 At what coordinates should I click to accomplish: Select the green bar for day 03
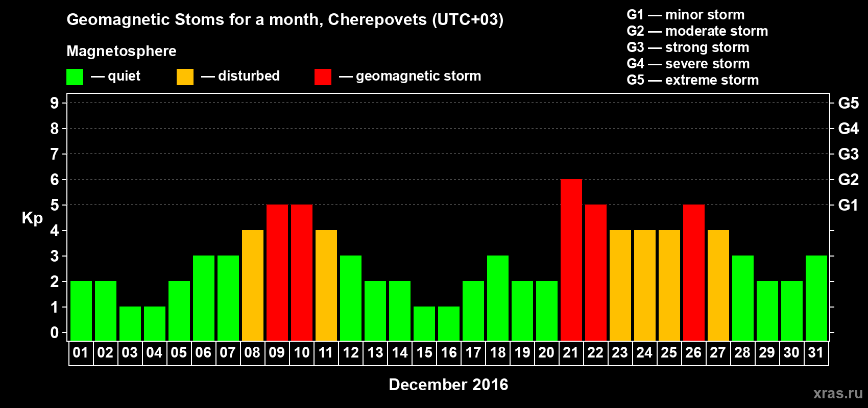point(130,324)
